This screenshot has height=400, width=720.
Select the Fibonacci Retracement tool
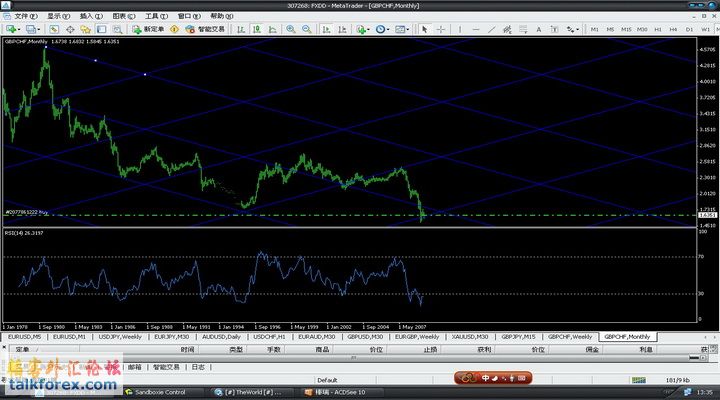tap(523, 29)
